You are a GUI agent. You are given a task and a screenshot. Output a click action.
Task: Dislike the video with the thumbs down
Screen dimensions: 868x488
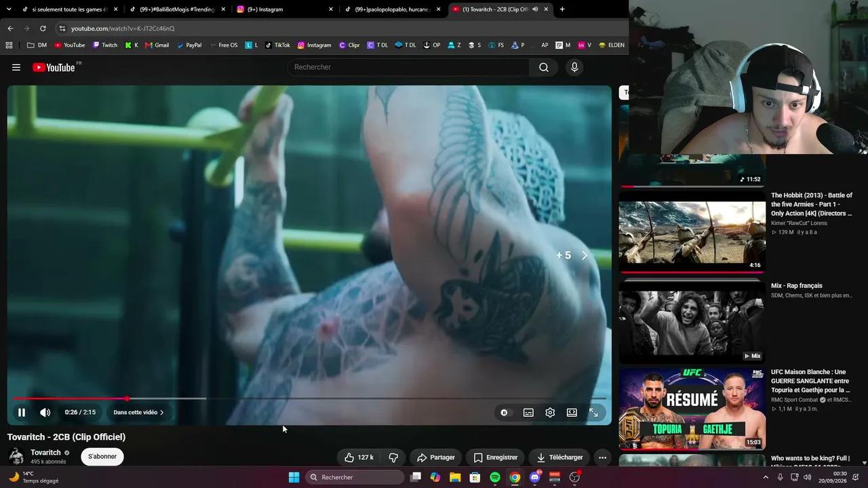click(x=393, y=457)
